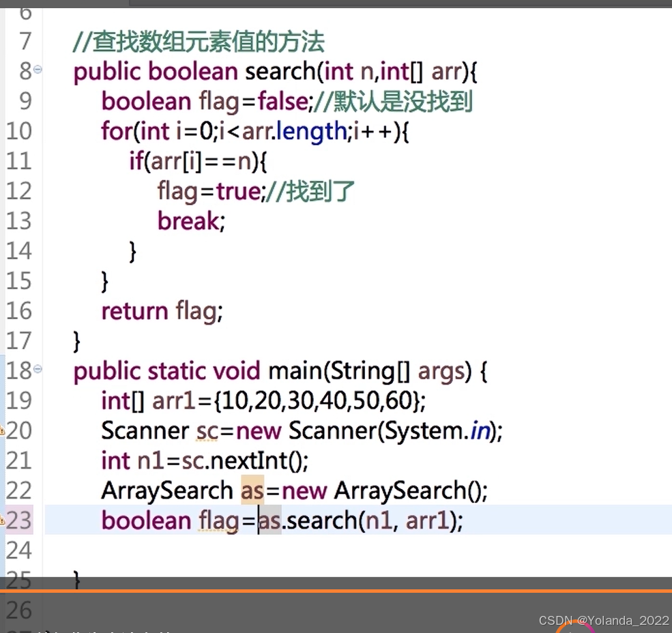
Task: Click the args parameter on line 18
Action: click(x=441, y=372)
